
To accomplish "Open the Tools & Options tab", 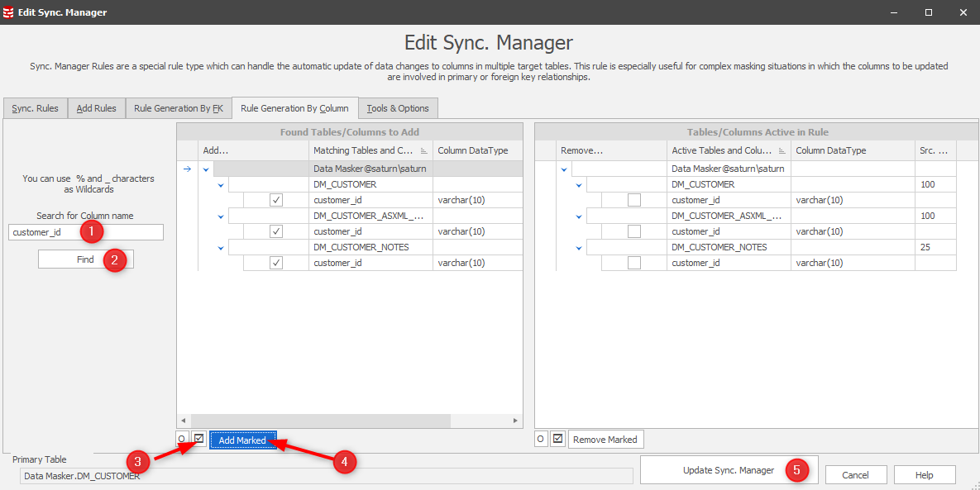I will pyautogui.click(x=398, y=108).
